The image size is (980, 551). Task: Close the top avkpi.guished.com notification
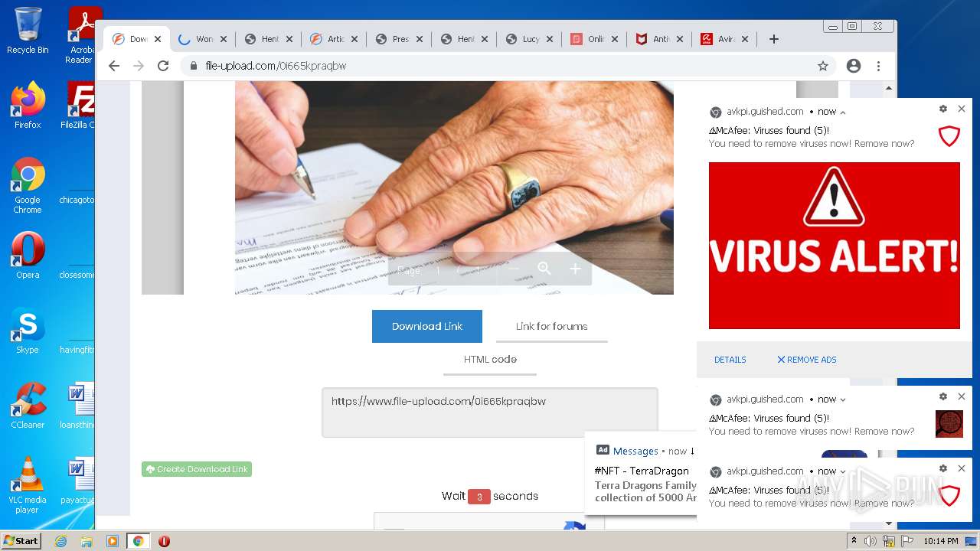[x=962, y=109]
